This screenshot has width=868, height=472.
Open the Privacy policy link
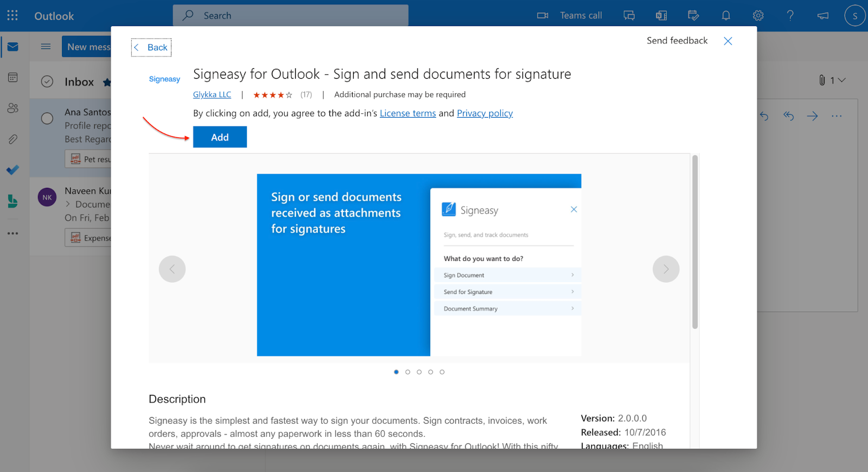pos(485,113)
